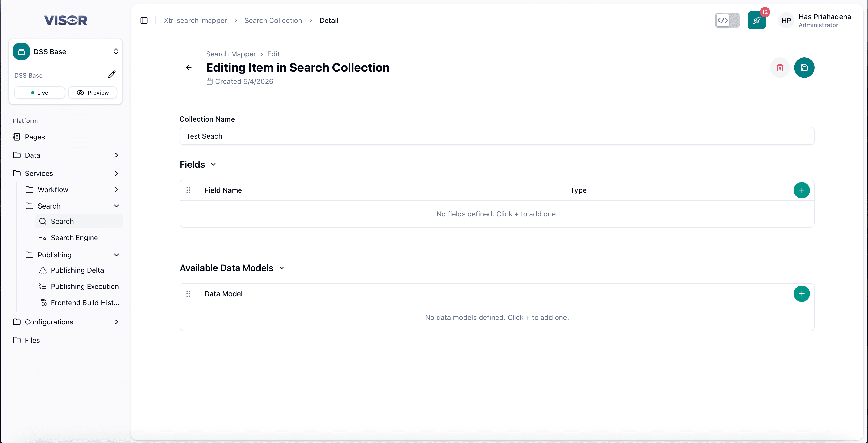Click drag handle beside Field Name
868x443 pixels.
pos(188,190)
